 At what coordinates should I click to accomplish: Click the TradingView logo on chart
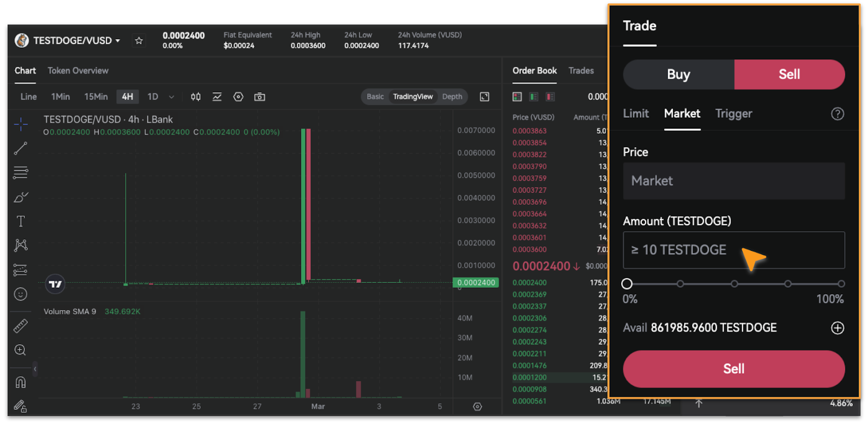(55, 284)
